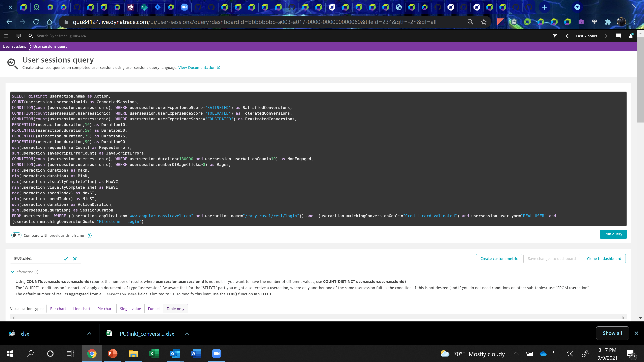Open the View Documentation link
Viewport: 644px width, 362px height.
click(197, 67)
